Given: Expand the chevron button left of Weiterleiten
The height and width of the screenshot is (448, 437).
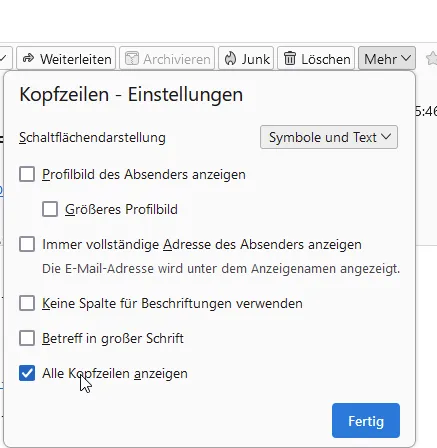Looking at the screenshot, I should click(x=5, y=59).
